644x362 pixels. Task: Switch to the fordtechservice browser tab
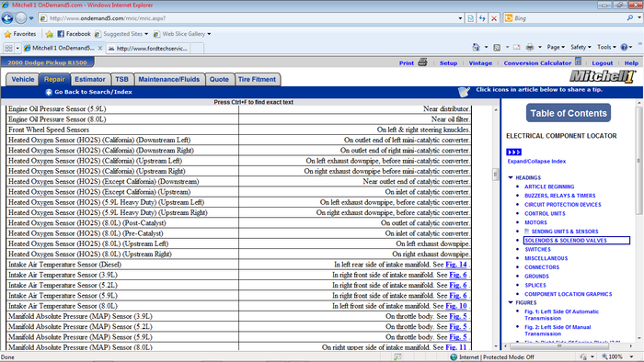[148, 49]
